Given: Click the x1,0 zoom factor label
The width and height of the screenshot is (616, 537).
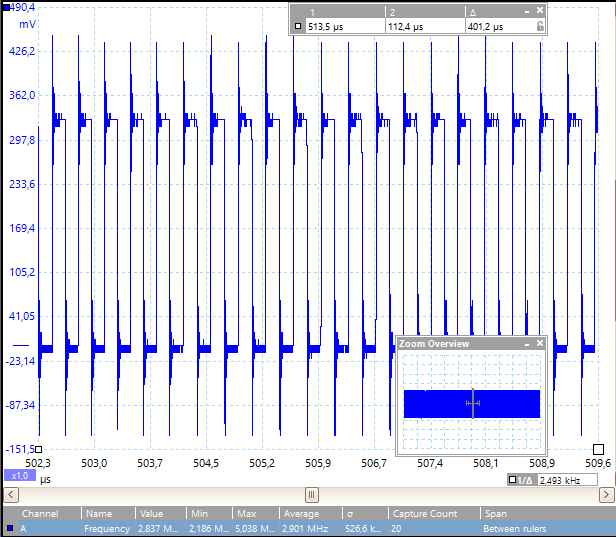Looking at the screenshot, I should coord(19,476).
